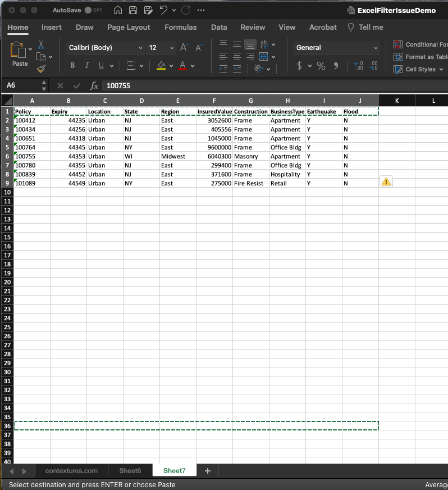Expand the borders dropdown arrow
Image resolution: width=448 pixels, height=490 pixels.
click(x=141, y=66)
